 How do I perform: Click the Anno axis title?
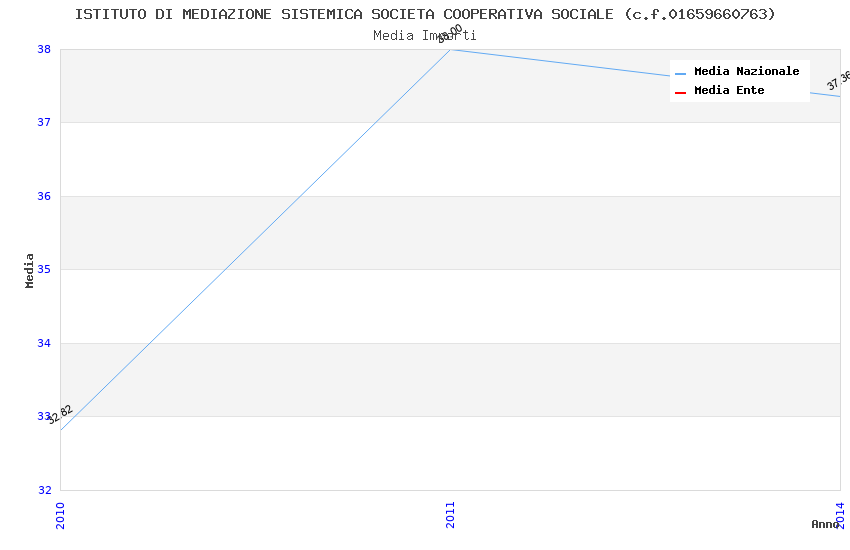[x=825, y=524]
